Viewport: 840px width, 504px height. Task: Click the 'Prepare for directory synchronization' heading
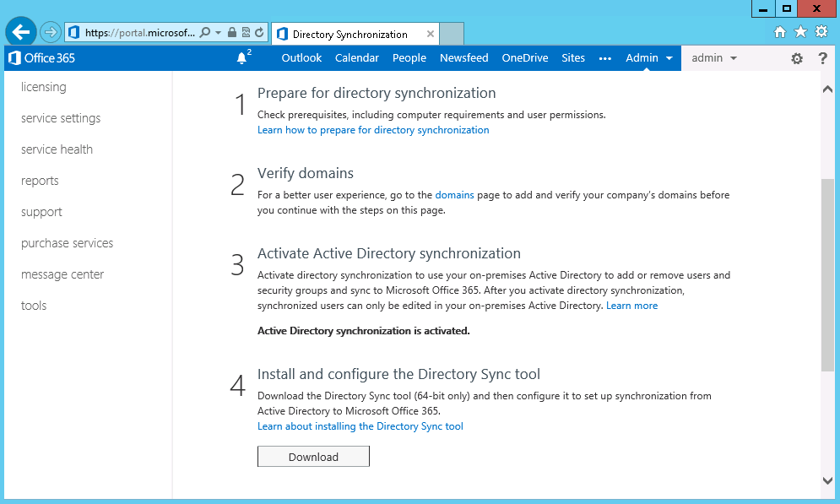point(377,93)
